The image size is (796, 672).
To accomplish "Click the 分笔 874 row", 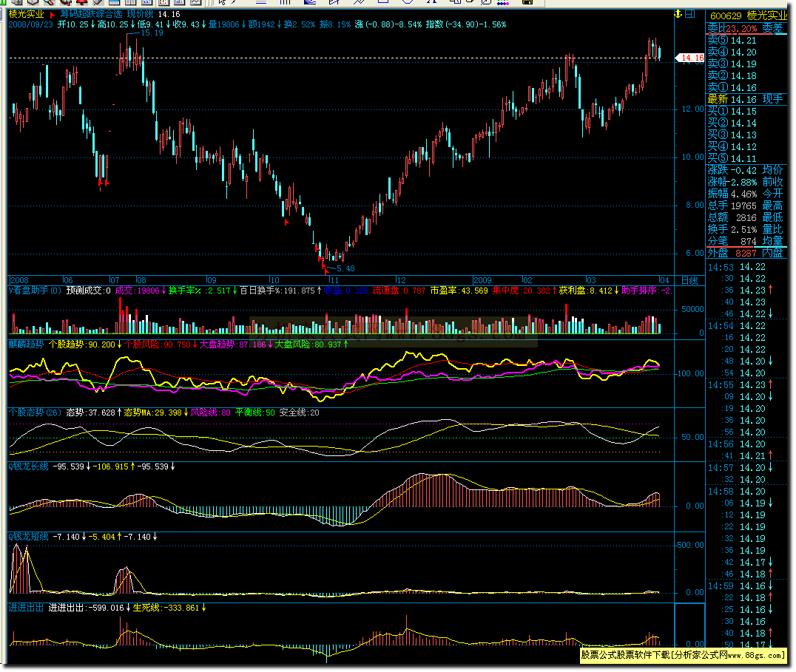I will [x=732, y=242].
